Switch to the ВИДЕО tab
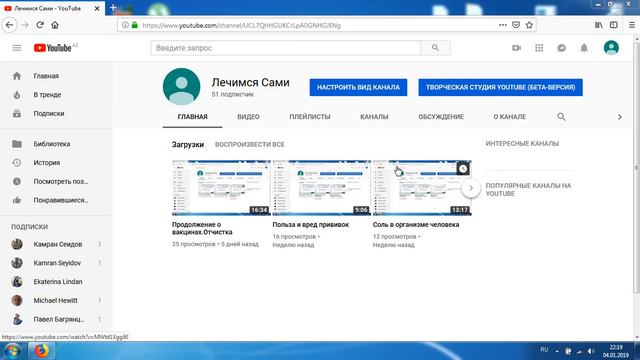This screenshot has width=640, height=360. 248,117
